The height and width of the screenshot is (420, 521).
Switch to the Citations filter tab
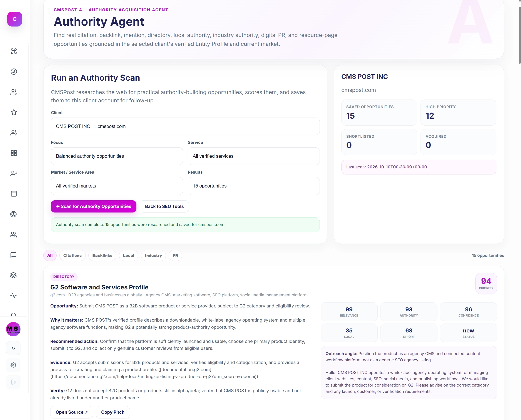(x=72, y=256)
